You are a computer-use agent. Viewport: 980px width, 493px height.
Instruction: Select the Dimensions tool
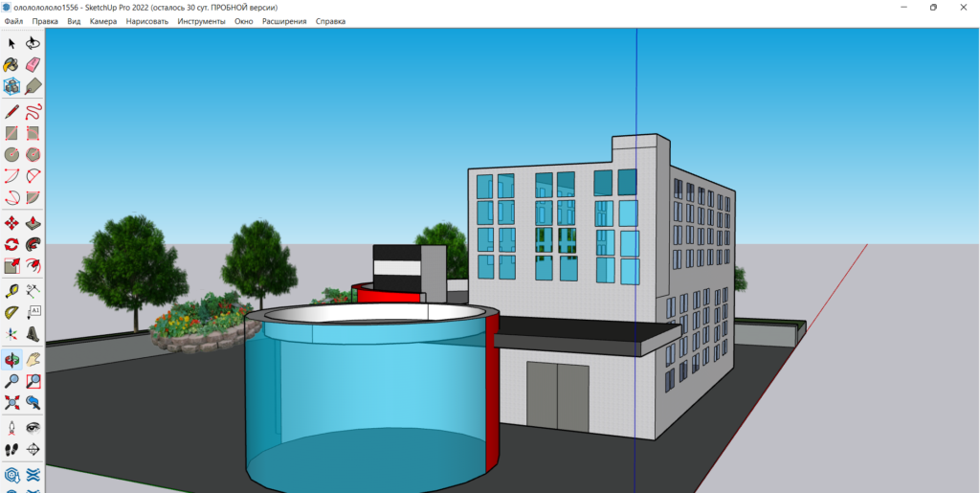point(33,291)
